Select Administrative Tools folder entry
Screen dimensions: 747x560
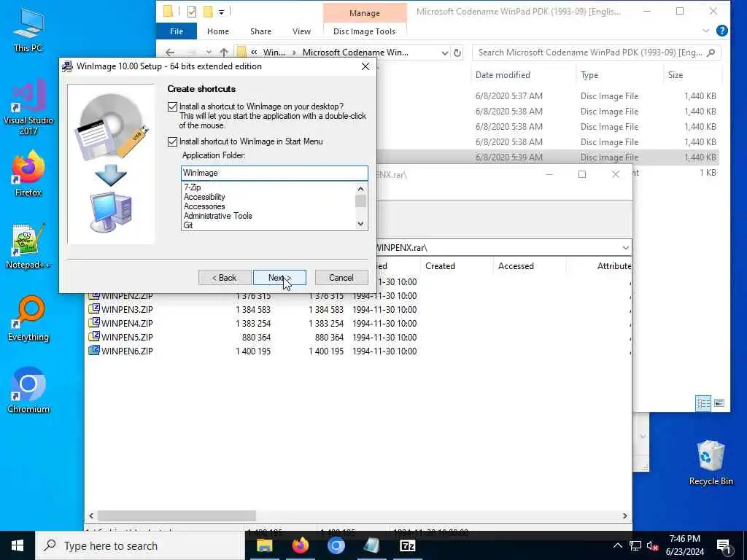pyautogui.click(x=217, y=216)
